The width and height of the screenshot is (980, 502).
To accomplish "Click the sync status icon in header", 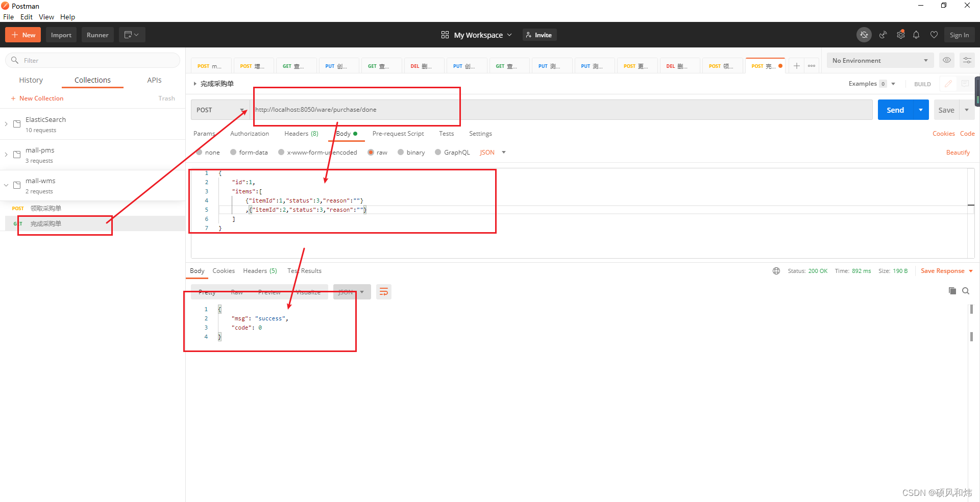I will click(864, 35).
